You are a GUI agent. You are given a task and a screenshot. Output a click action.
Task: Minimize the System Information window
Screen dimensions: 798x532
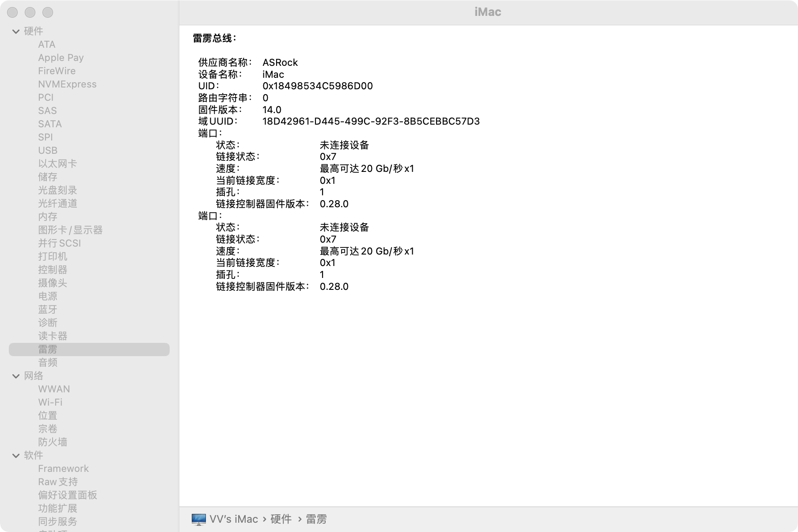[30, 12]
